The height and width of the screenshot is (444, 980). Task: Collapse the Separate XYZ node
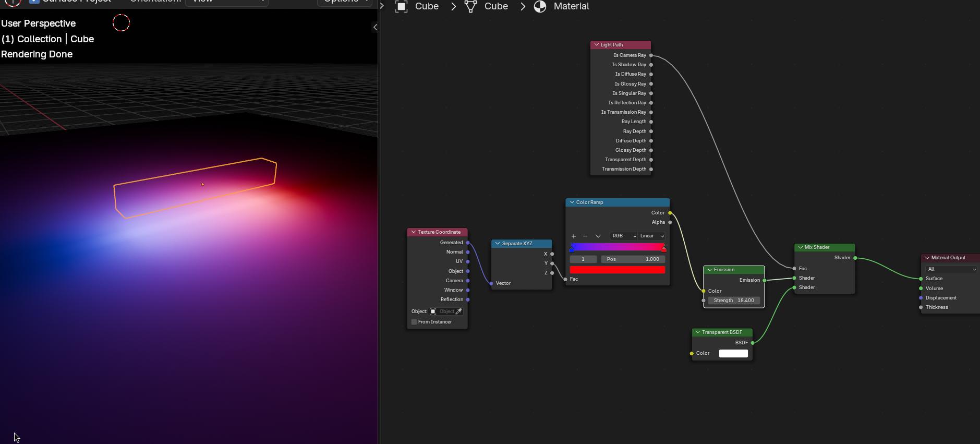click(498, 244)
